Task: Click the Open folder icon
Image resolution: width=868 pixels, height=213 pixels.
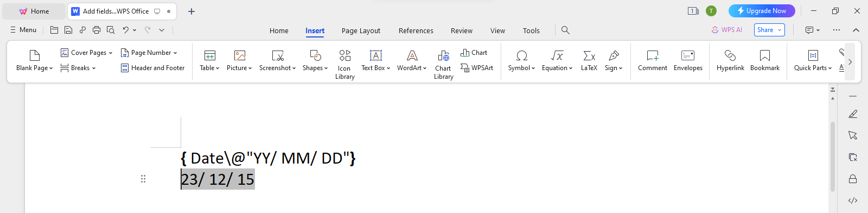Action: (x=54, y=30)
